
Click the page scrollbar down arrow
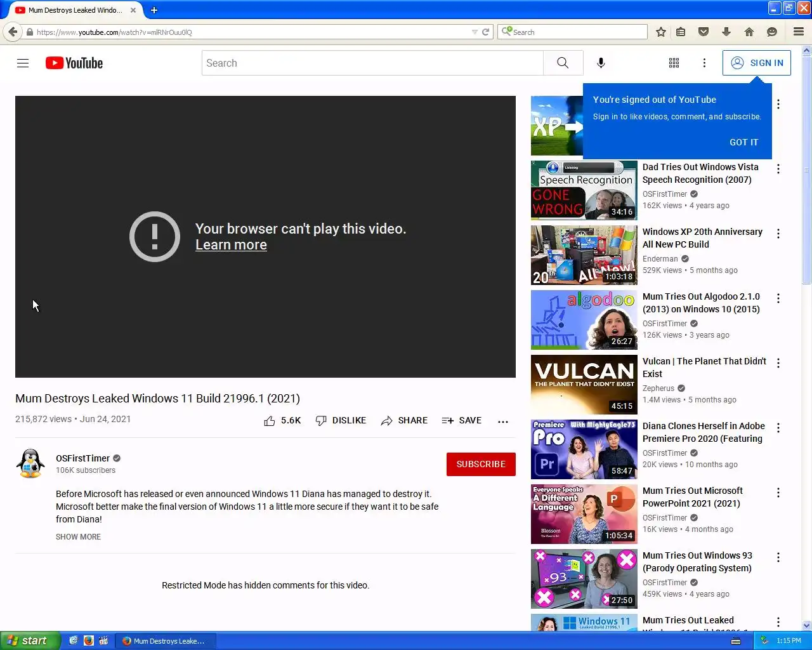pyautogui.click(x=807, y=626)
